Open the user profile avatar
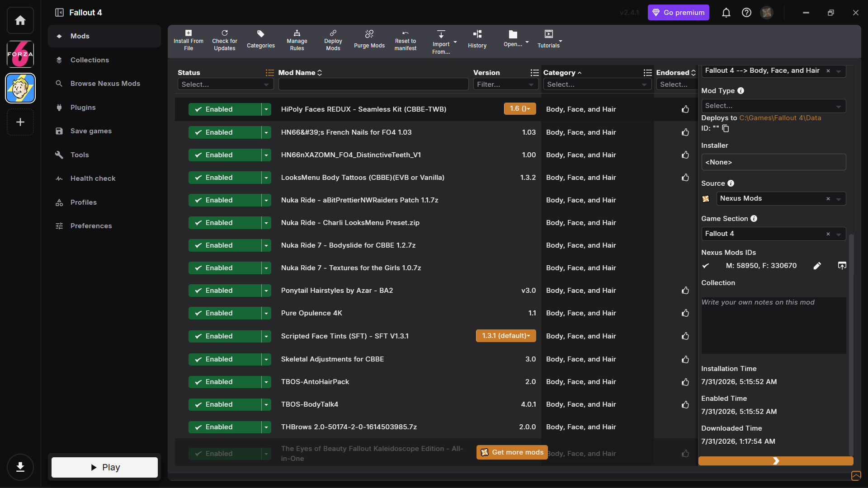Image resolution: width=868 pixels, height=488 pixels. tap(767, 13)
